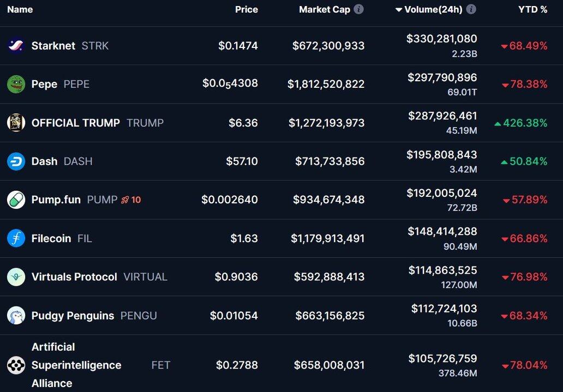Click the Artificial Superintelligence Alliance logo

point(16,365)
